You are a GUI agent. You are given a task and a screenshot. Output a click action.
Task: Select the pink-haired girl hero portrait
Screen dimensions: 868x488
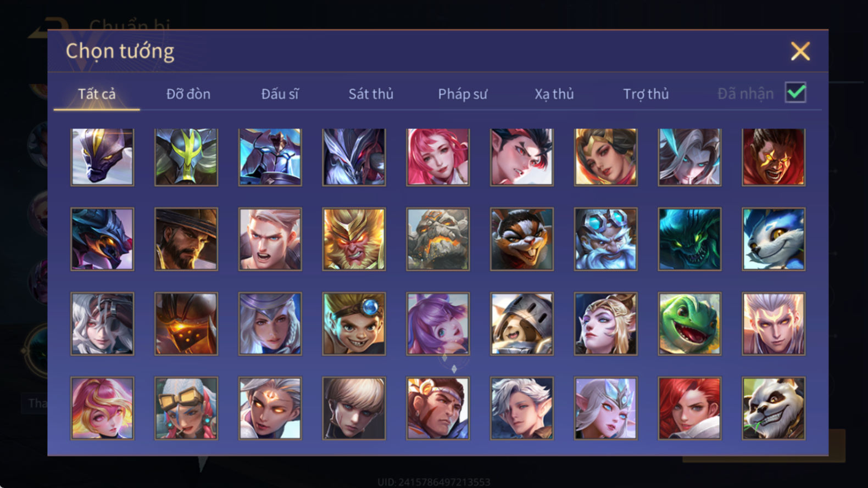coord(438,158)
